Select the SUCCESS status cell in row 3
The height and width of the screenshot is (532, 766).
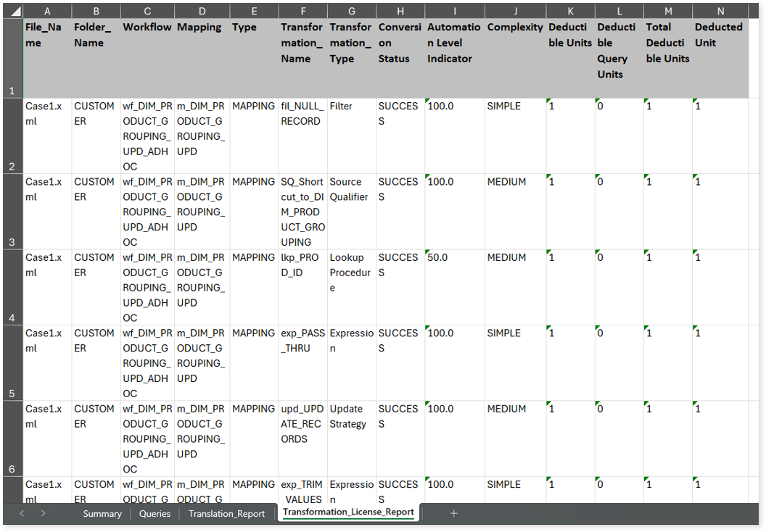coord(400,212)
